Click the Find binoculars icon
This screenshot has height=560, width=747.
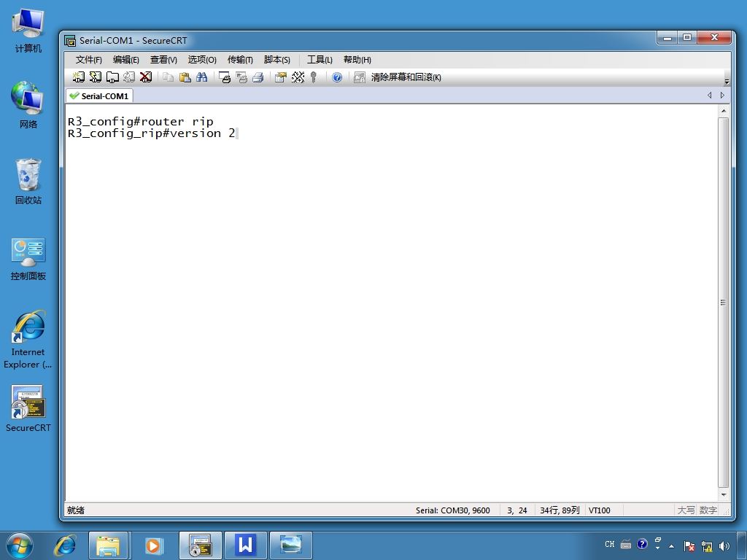tap(201, 77)
